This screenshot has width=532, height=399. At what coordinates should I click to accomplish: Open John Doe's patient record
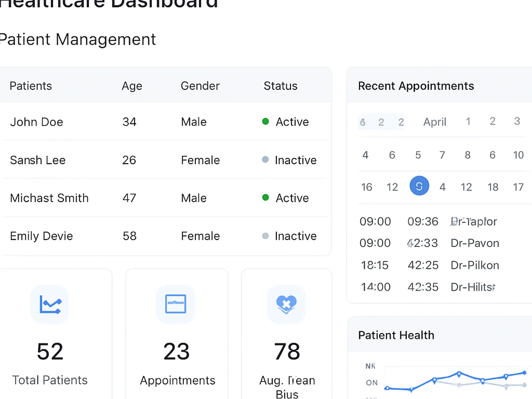[x=37, y=122]
